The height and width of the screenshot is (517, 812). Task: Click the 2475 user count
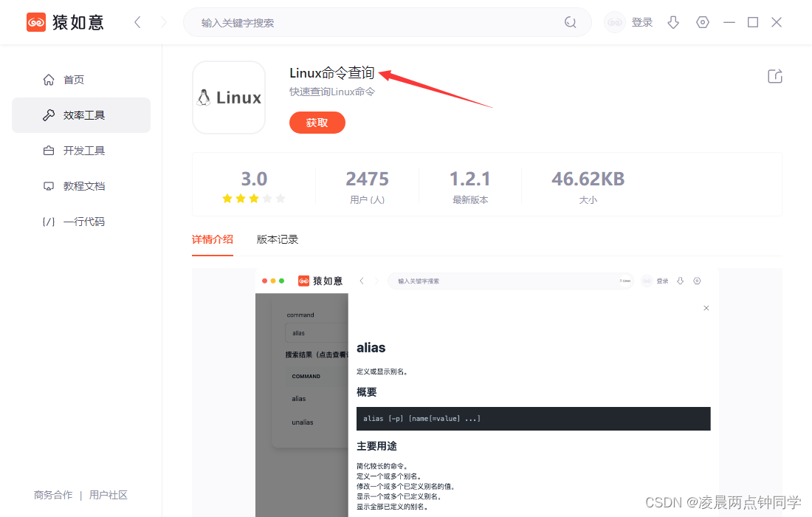[x=367, y=179]
